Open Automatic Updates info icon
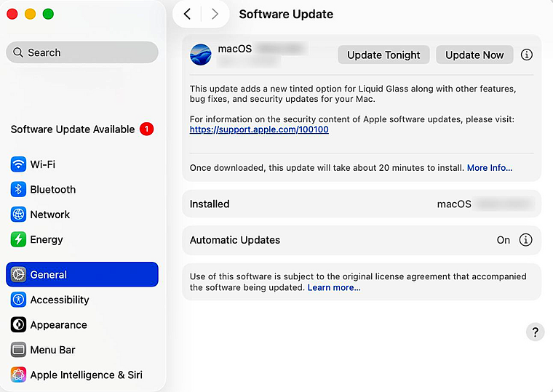Image resolution: width=553 pixels, height=392 pixels. pyautogui.click(x=525, y=240)
